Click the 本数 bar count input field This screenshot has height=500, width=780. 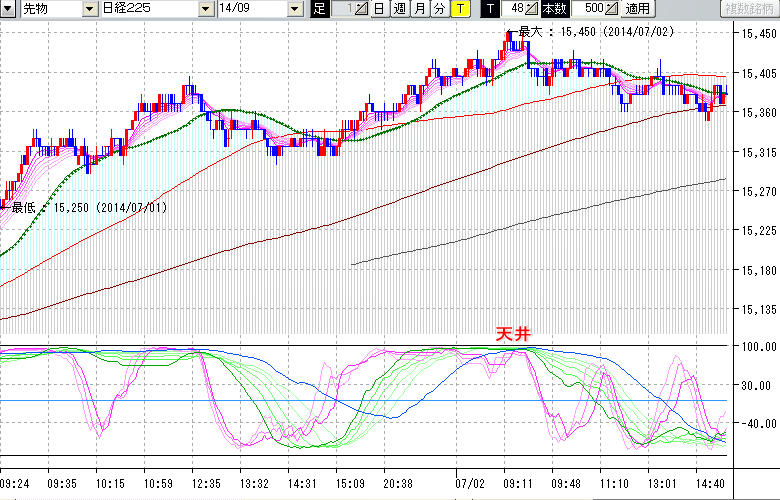(x=588, y=9)
